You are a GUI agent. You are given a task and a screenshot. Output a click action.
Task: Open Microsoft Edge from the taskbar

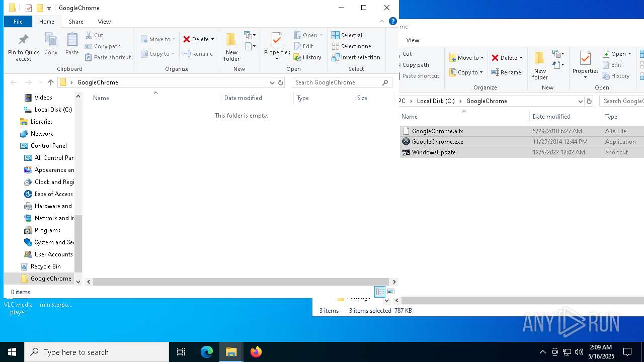coord(207,352)
